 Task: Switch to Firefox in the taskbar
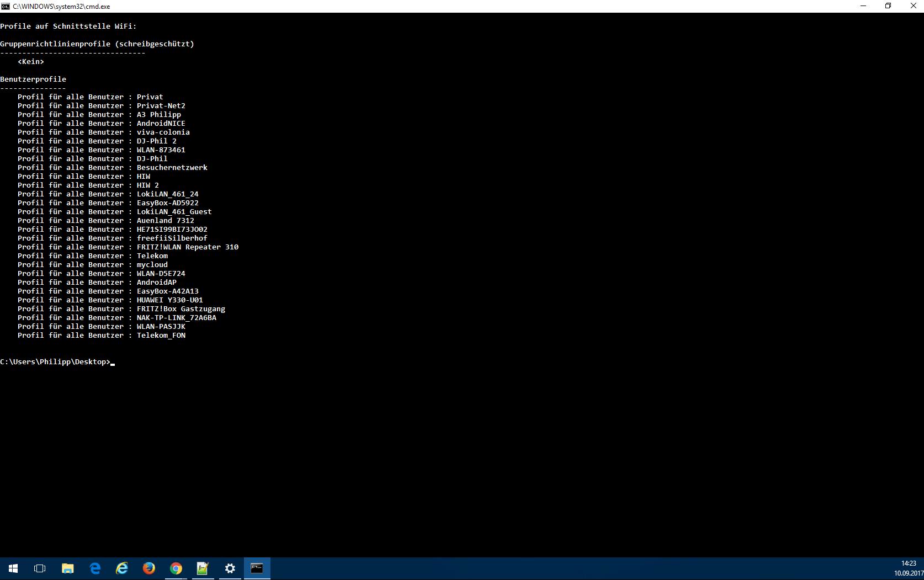coord(149,568)
